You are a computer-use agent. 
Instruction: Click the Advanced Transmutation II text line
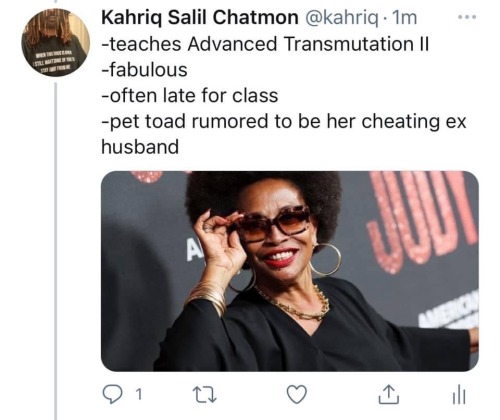[x=265, y=44]
